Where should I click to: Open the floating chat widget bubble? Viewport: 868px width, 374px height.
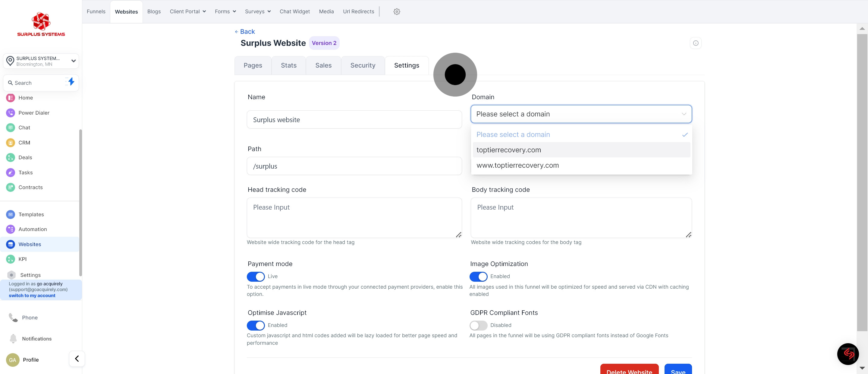(848, 354)
